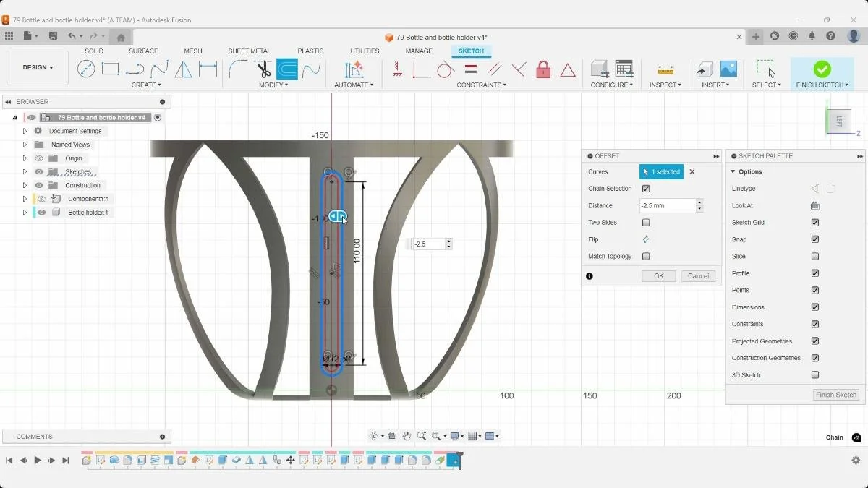The height and width of the screenshot is (488, 868).
Task: Select the Mirror tool icon
Action: pyautogui.click(x=184, y=69)
